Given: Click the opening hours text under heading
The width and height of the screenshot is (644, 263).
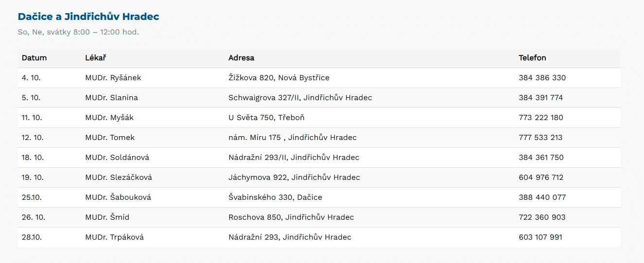Looking at the screenshot, I should point(78,32).
